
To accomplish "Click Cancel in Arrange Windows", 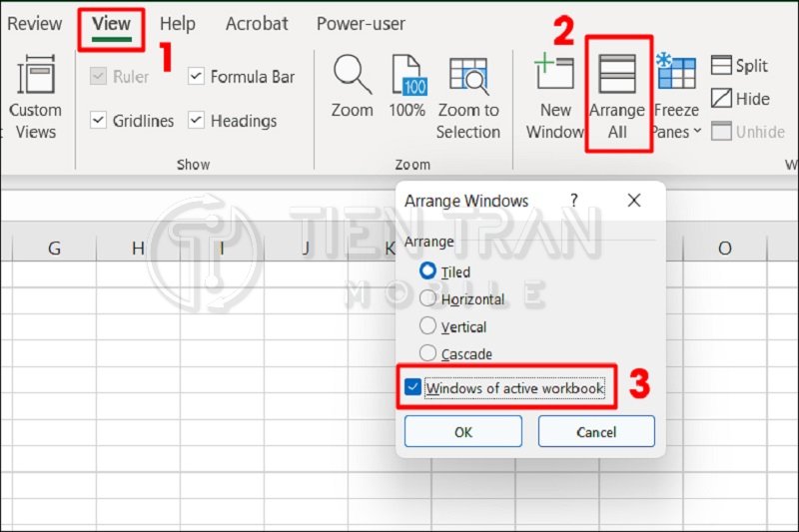I will pos(596,432).
